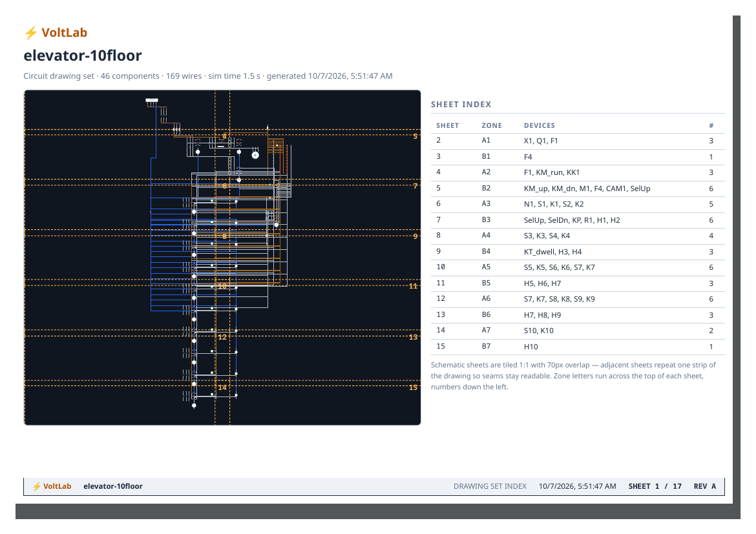
Task: Click 'REV A' in the footer
Action: (x=705, y=486)
